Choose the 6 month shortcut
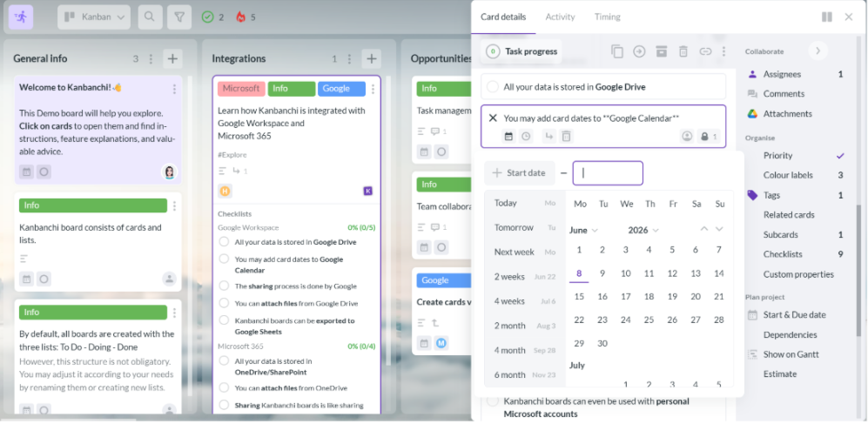The width and height of the screenshot is (868, 424). (525, 374)
